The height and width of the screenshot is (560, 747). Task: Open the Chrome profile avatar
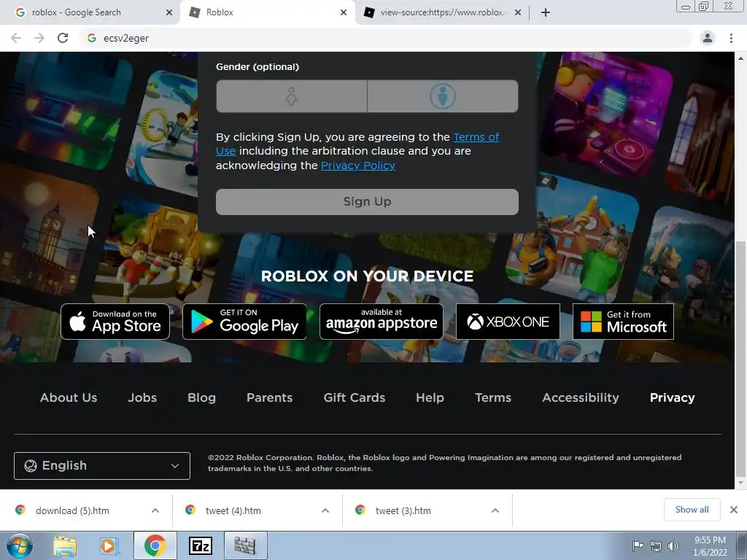708,38
